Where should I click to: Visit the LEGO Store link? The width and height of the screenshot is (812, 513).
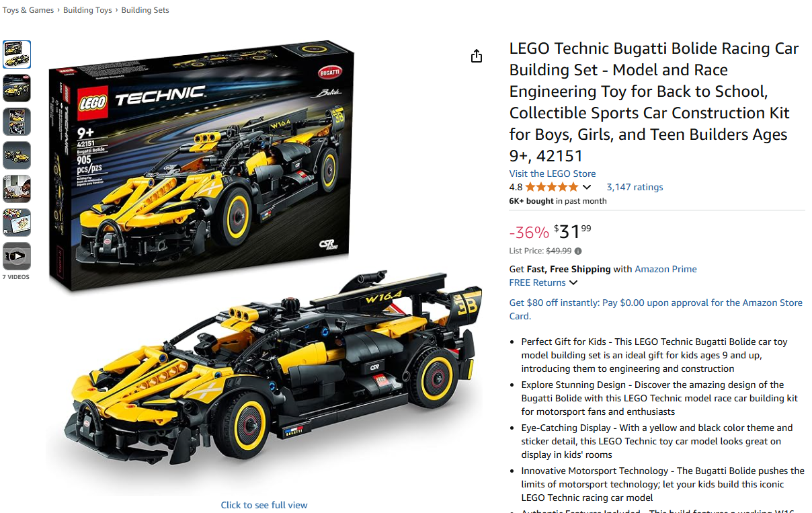coord(553,173)
